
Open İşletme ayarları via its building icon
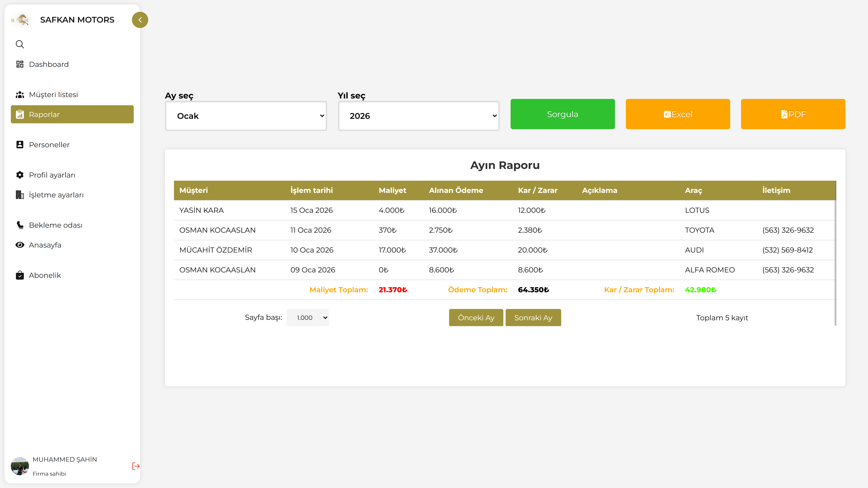click(20, 195)
